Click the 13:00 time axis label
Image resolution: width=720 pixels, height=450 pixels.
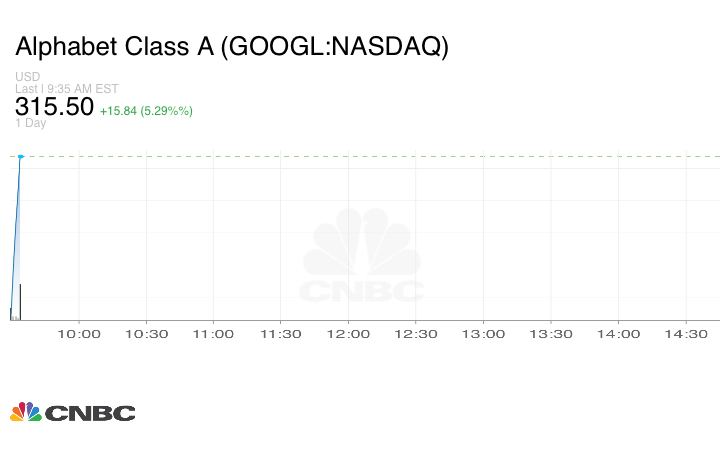tap(483, 334)
